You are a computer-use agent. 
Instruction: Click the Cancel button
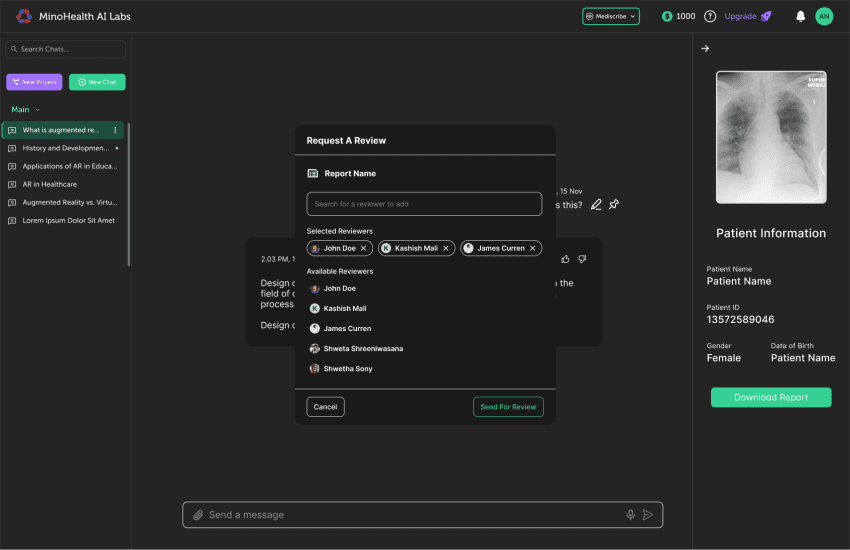pyautogui.click(x=325, y=407)
